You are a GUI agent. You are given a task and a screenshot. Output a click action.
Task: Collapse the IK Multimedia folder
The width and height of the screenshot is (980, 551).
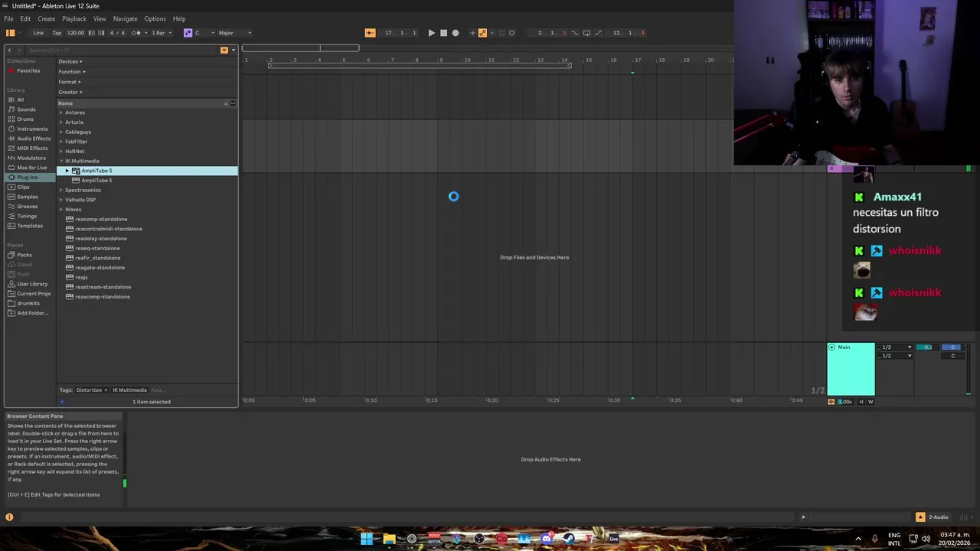61,161
